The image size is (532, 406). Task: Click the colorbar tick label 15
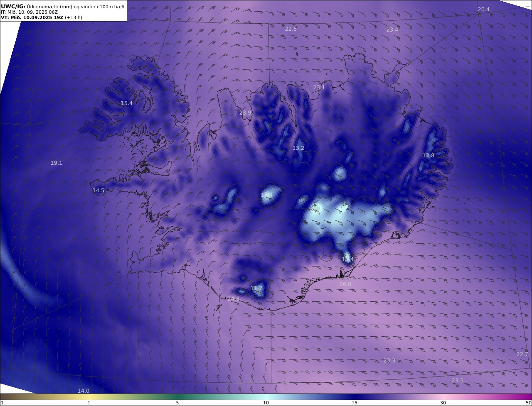[355, 403]
